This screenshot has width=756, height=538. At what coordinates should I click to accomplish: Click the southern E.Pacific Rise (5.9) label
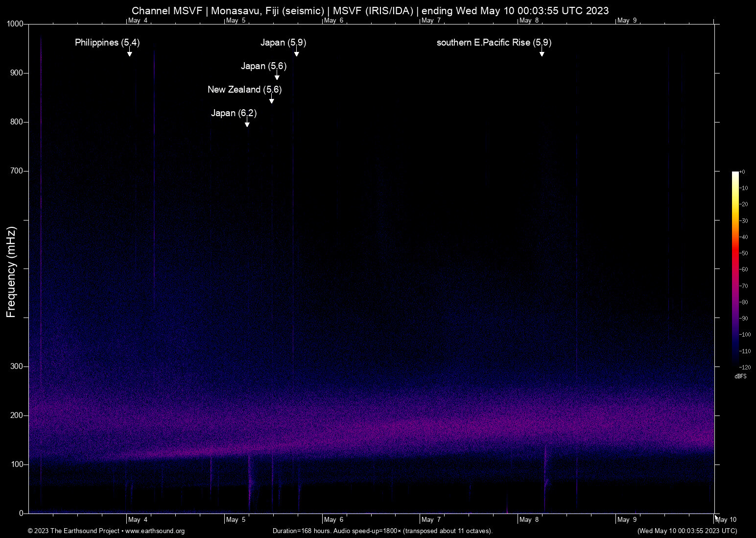coord(494,43)
